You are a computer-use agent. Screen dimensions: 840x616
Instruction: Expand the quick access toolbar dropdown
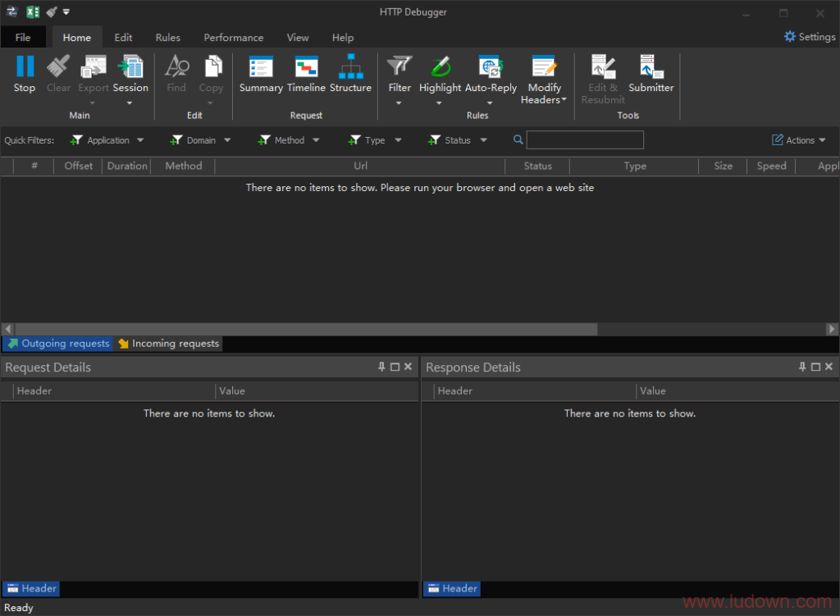tap(66, 11)
